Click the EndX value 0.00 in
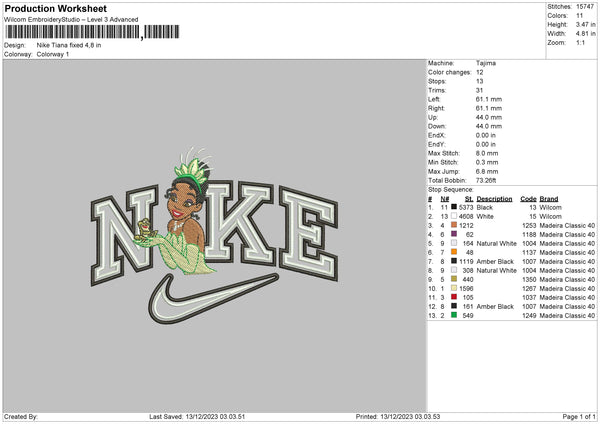 tap(486, 135)
